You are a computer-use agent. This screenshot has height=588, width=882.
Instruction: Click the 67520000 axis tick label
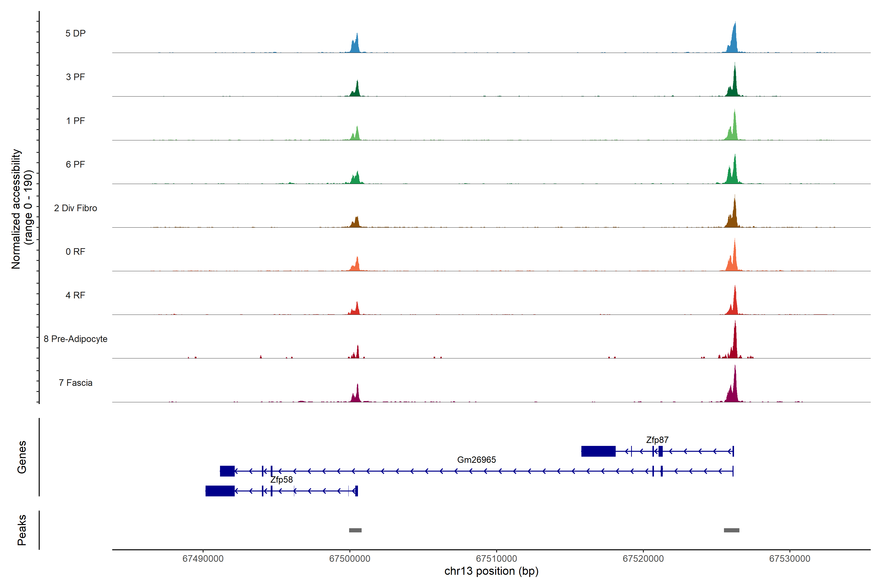click(643, 558)
